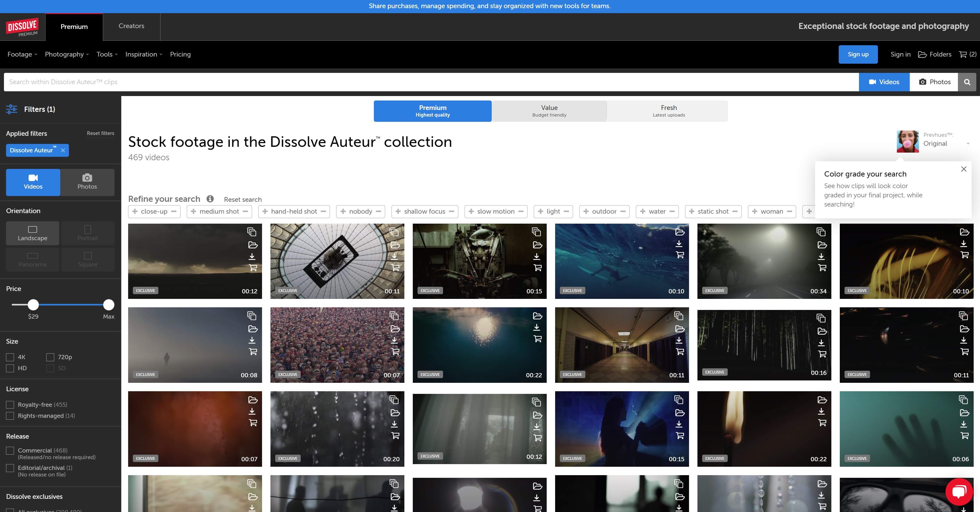
Task: Check the Royalty-free license option
Action: (x=10, y=405)
